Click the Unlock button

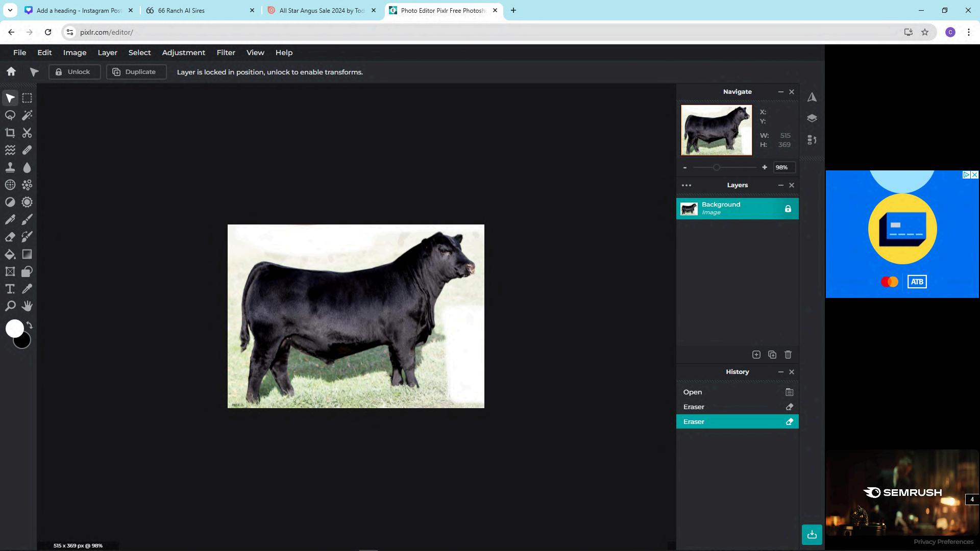75,72
